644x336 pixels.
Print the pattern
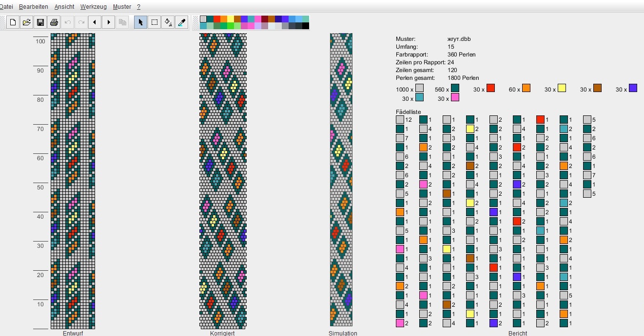[x=54, y=22]
